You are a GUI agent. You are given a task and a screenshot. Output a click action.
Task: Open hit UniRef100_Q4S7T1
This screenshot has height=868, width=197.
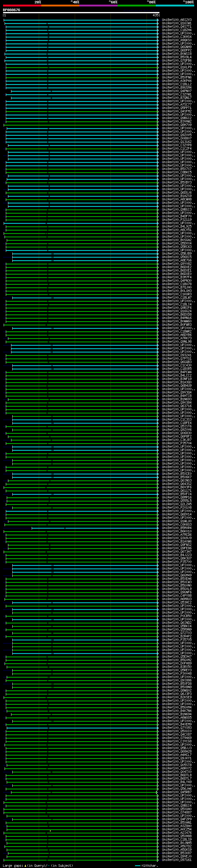coord(177,26)
